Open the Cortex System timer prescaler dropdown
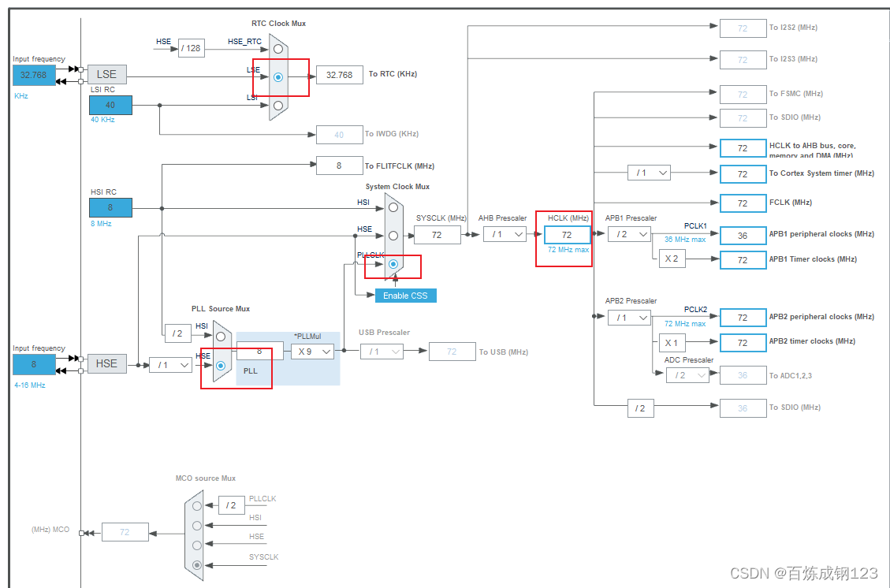The image size is (890, 588). click(648, 172)
